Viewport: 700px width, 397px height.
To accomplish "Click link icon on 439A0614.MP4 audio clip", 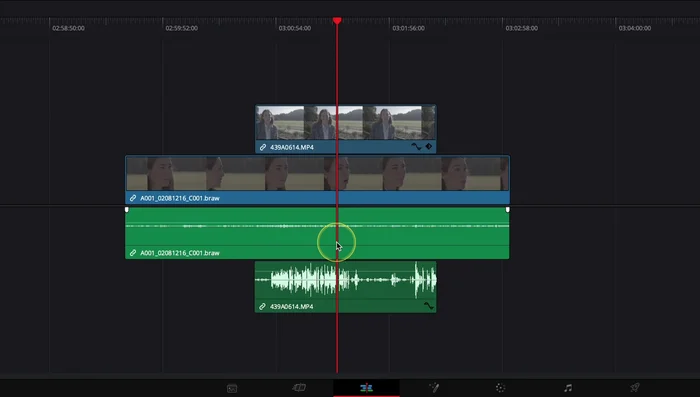I will point(262,306).
